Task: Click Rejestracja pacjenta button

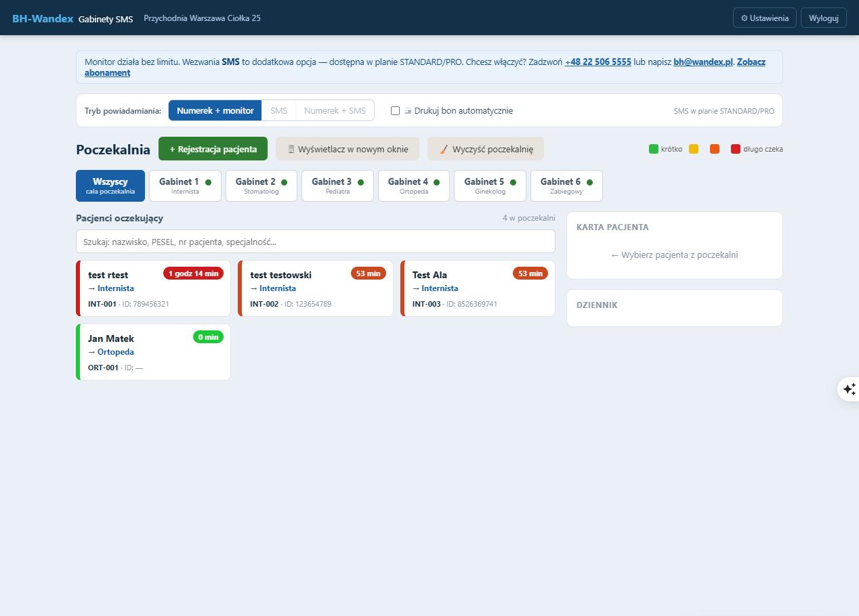Action: [213, 149]
